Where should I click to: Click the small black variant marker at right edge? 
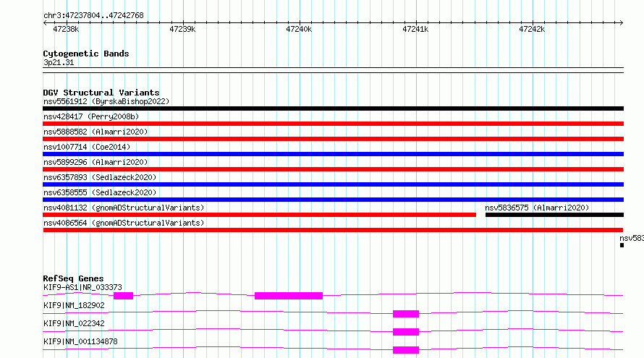tap(622, 245)
